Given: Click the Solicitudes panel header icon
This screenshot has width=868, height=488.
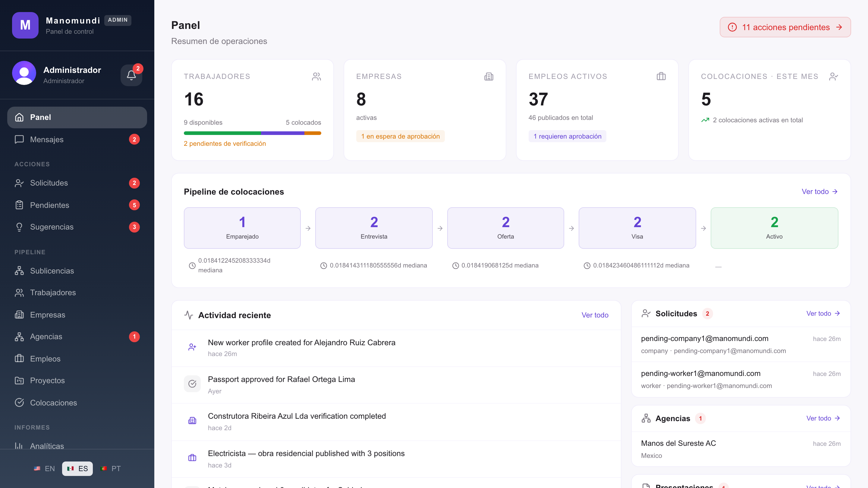Looking at the screenshot, I should pos(646,314).
